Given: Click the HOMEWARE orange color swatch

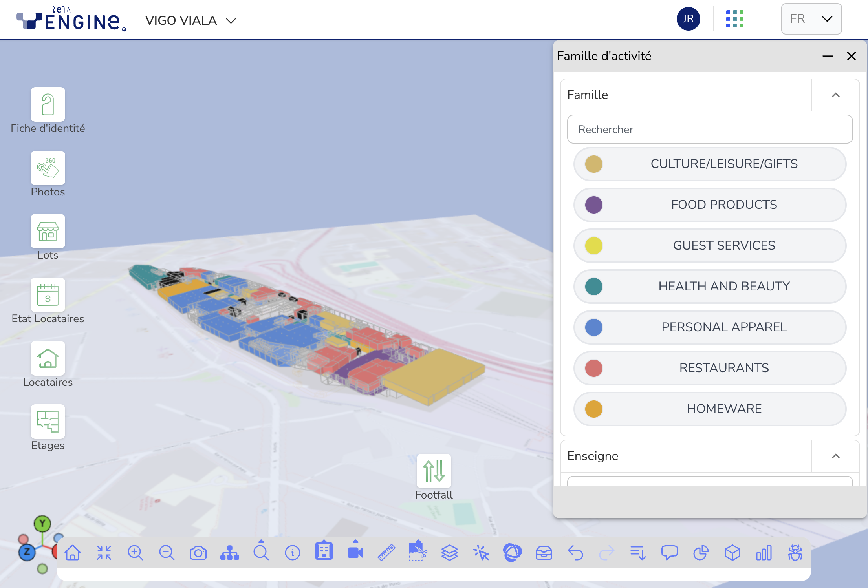Looking at the screenshot, I should 593,409.
